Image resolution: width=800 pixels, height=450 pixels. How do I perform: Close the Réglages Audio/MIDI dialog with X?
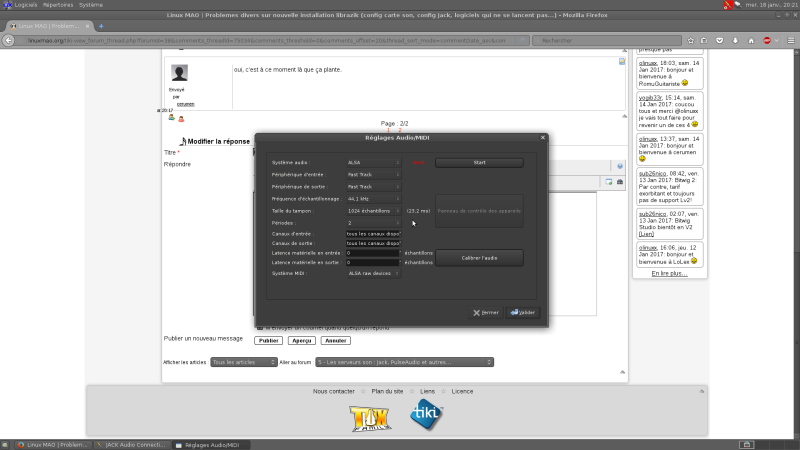(543, 137)
